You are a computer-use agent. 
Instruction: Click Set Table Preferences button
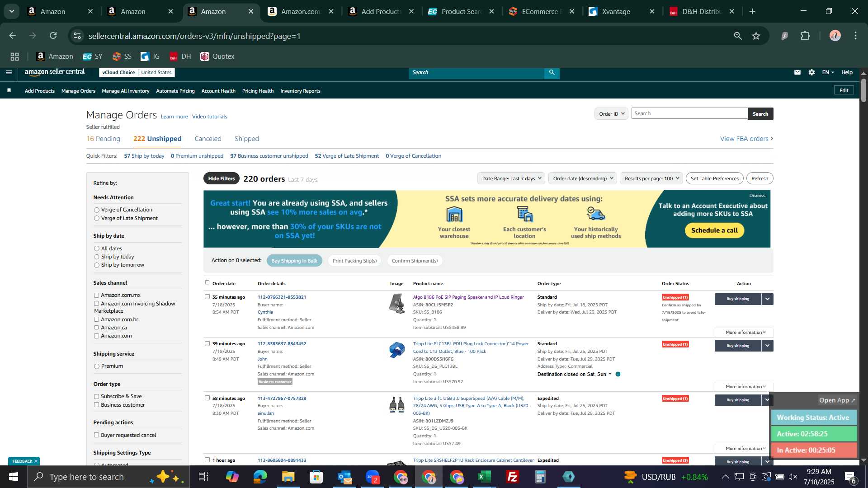[x=715, y=178]
